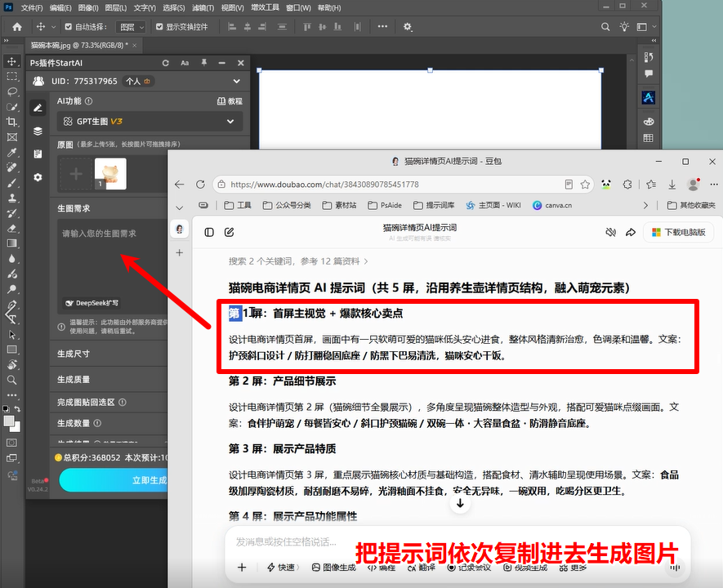Select the Zoom tool in toolbar
This screenshot has width=723, height=588.
tap(12, 381)
